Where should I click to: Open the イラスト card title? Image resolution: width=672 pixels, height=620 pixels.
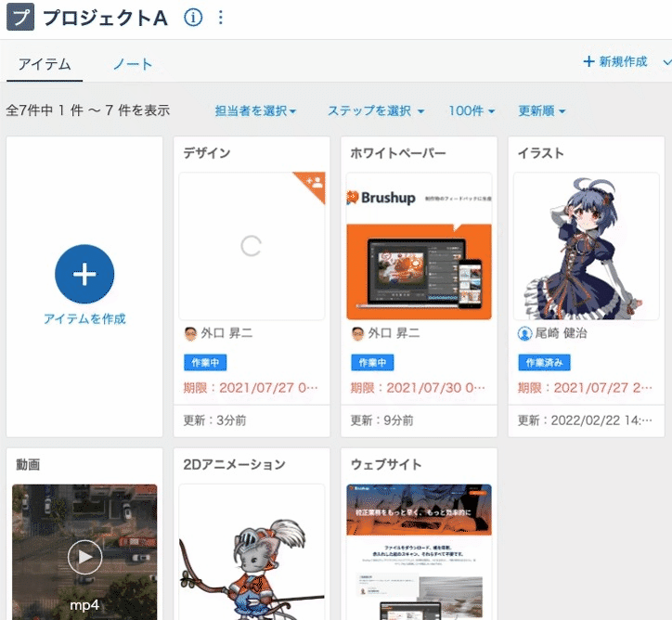541,153
